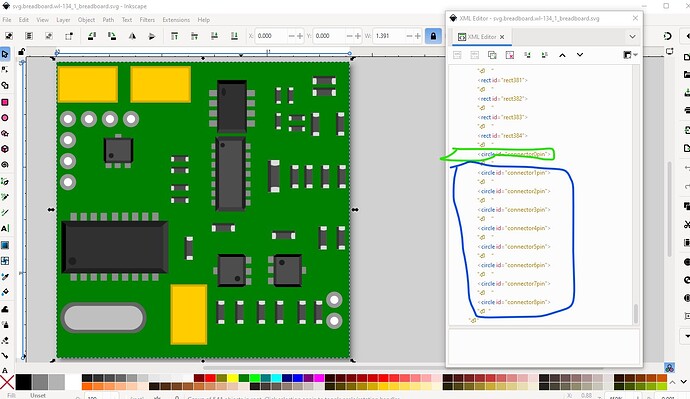This screenshot has height=399, width=690.
Task: Raise selection to top
Action: [x=175, y=36]
